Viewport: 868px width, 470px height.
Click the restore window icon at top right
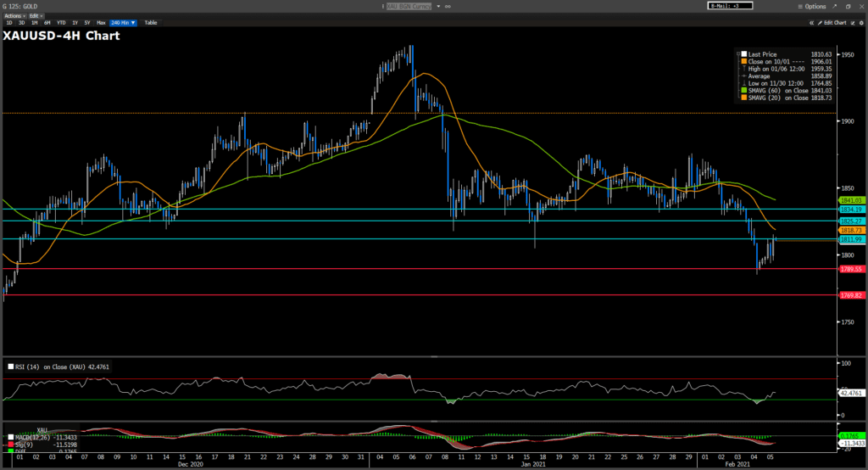coord(848,7)
